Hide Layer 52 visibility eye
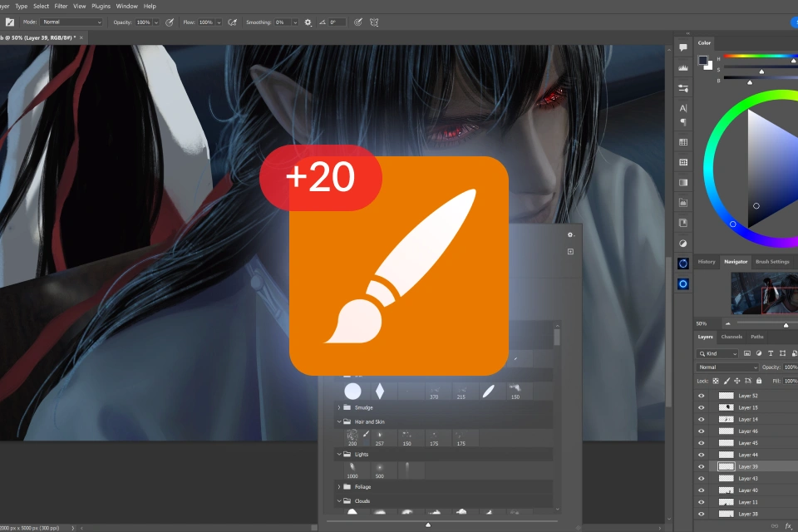Screen dimensions: 798x532 coord(702,396)
